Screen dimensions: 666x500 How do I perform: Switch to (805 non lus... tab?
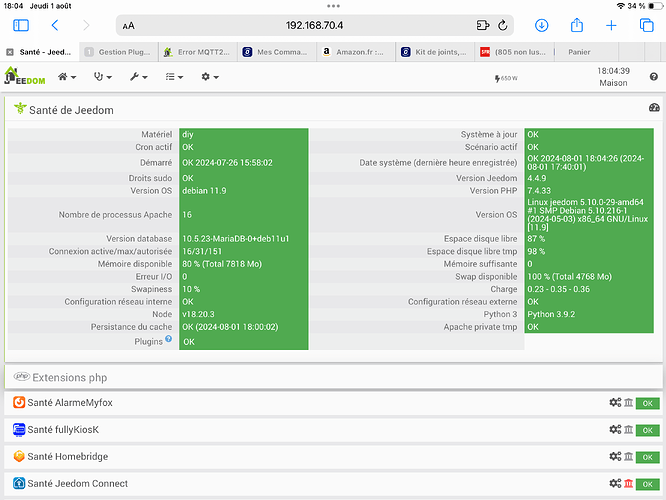pyautogui.click(x=514, y=52)
